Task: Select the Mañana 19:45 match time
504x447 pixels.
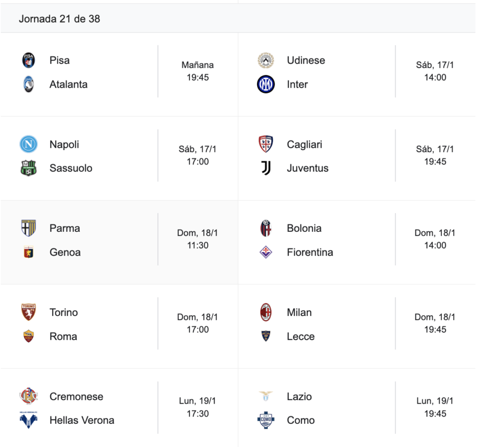Action: 197,71
